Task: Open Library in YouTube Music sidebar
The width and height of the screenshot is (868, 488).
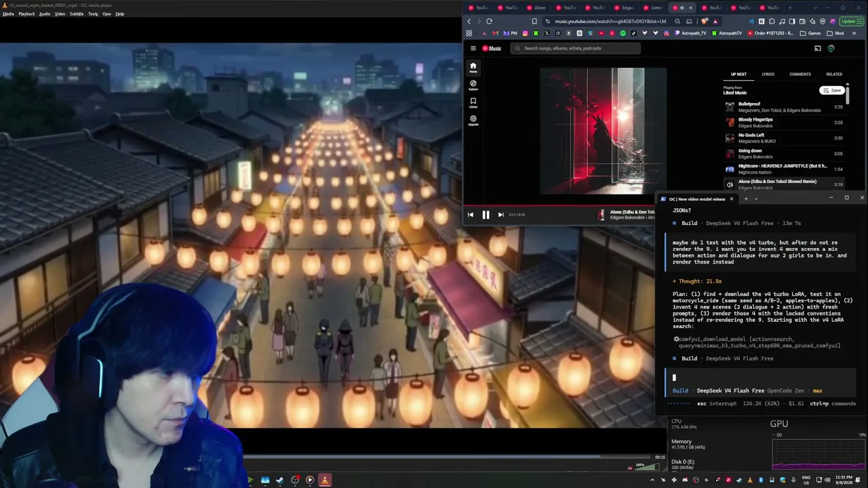Action: pos(473,102)
